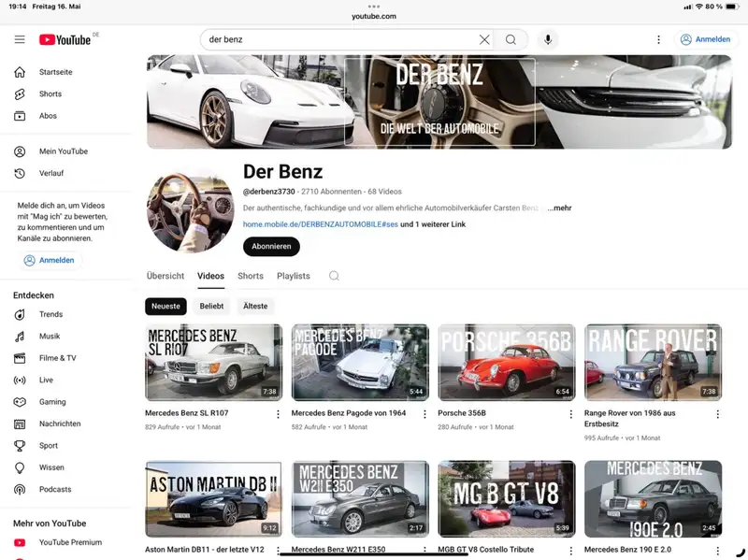
Task: Open the Gaming category in sidebar
Action: tap(52, 402)
